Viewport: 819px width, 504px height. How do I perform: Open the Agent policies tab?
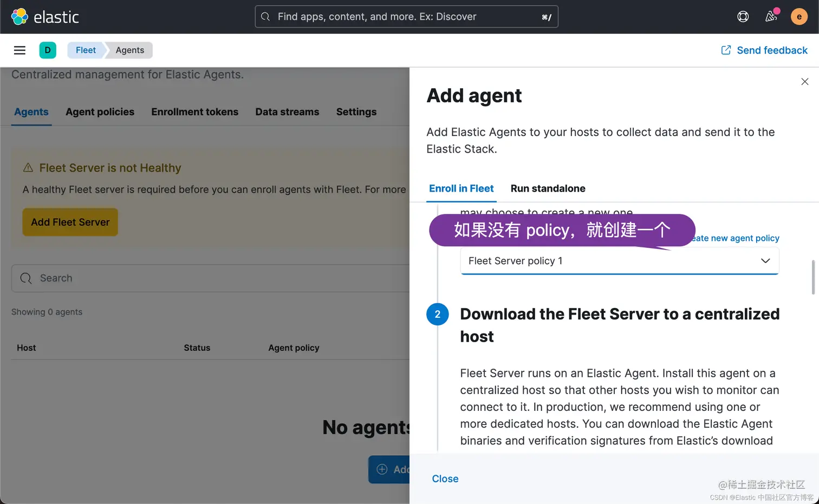pos(100,112)
